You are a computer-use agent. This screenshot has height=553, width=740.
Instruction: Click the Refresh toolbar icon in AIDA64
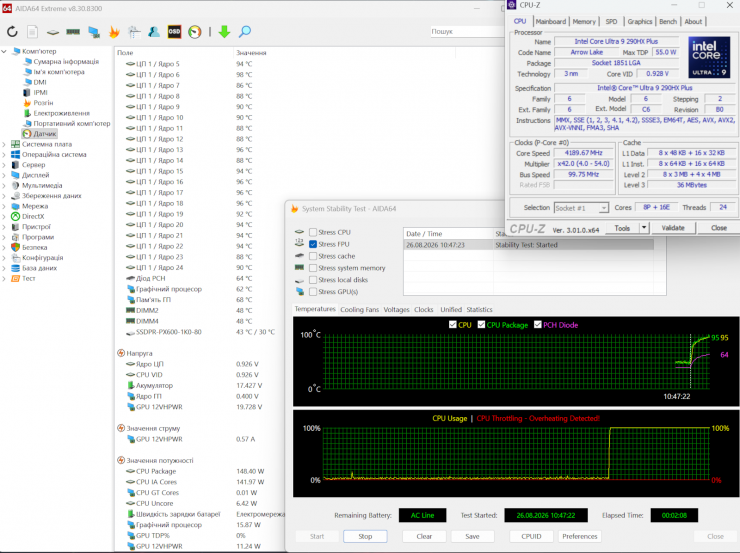(12, 32)
